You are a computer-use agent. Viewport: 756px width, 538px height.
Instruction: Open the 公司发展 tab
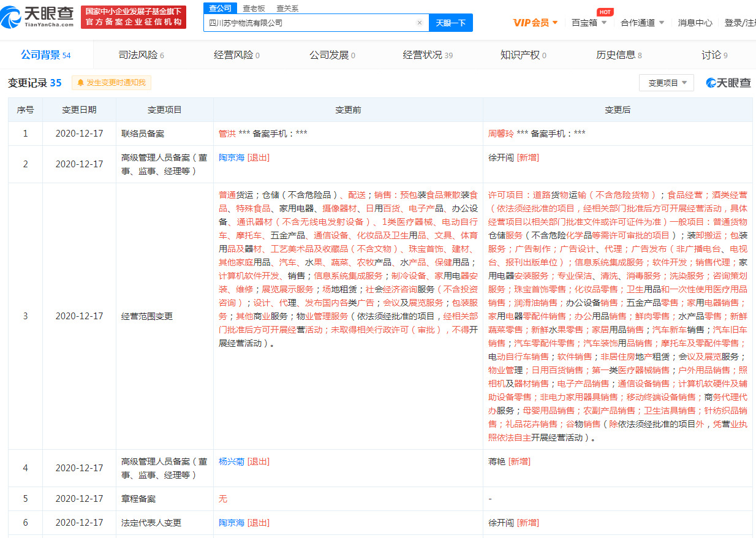[332, 55]
